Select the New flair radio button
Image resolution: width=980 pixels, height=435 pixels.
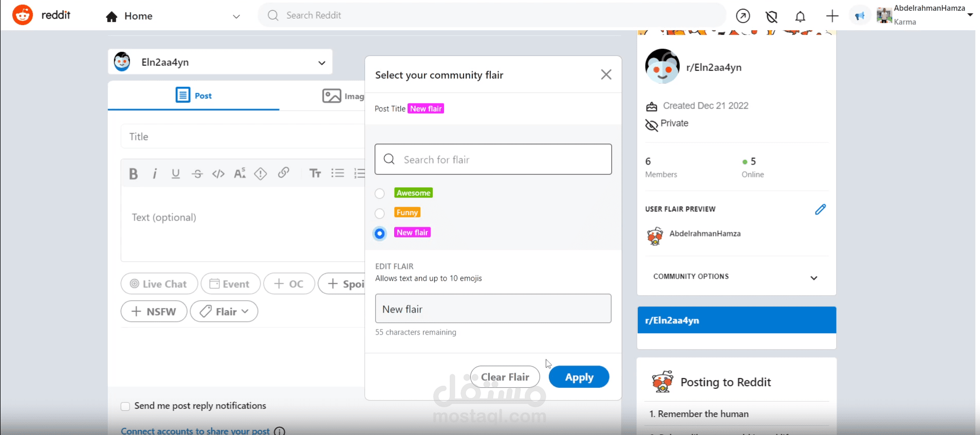[x=380, y=233]
